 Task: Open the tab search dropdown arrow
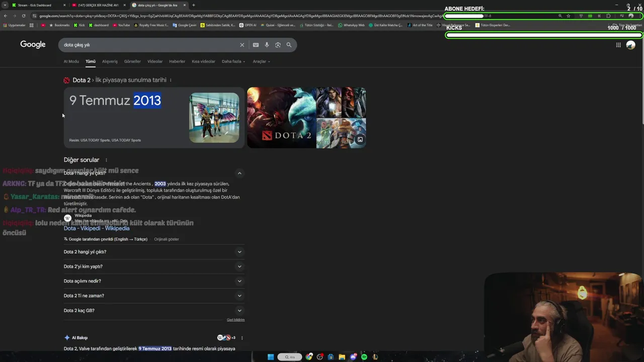[x=5, y=5]
